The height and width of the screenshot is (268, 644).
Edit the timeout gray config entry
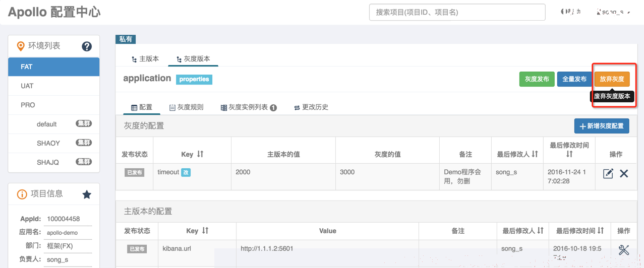point(608,173)
